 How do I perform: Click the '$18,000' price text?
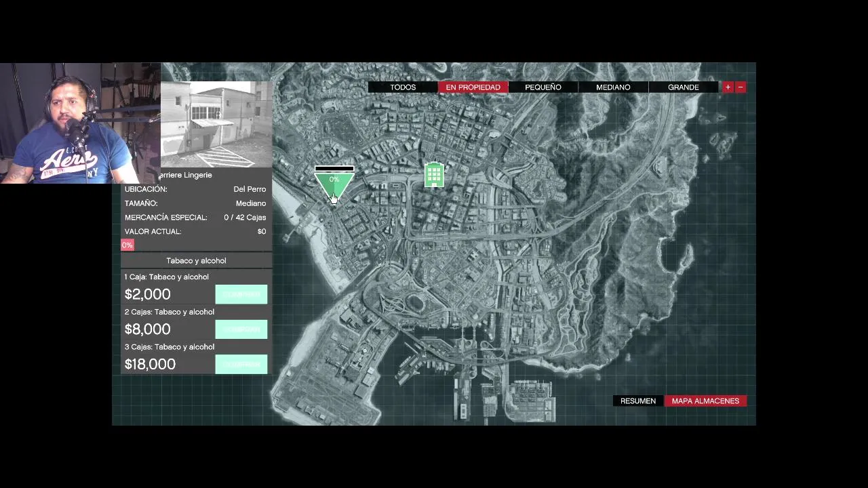[x=150, y=365]
